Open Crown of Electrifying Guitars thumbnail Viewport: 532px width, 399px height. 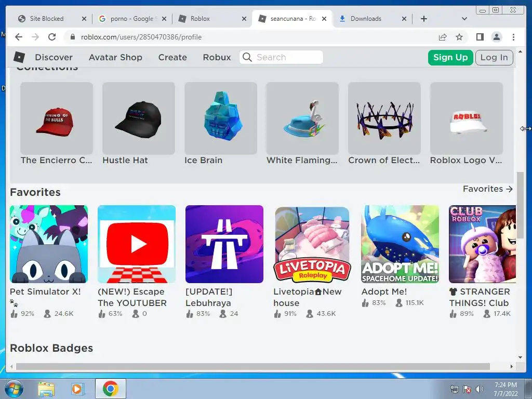pyautogui.click(x=384, y=118)
